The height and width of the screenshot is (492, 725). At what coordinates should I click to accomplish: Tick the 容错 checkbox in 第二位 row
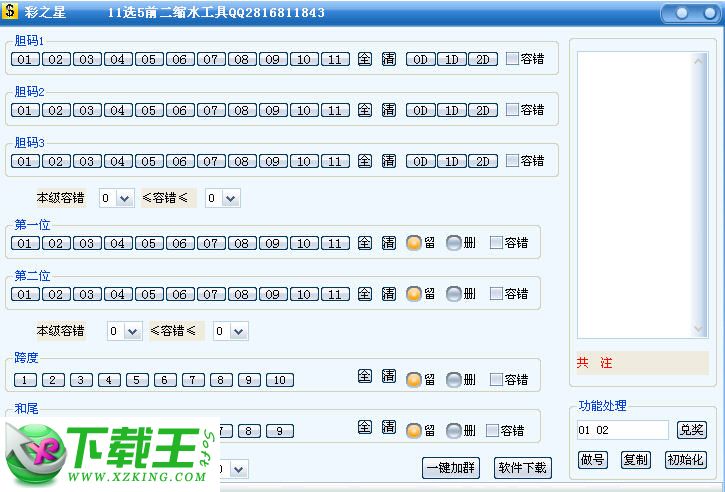pyautogui.click(x=496, y=294)
